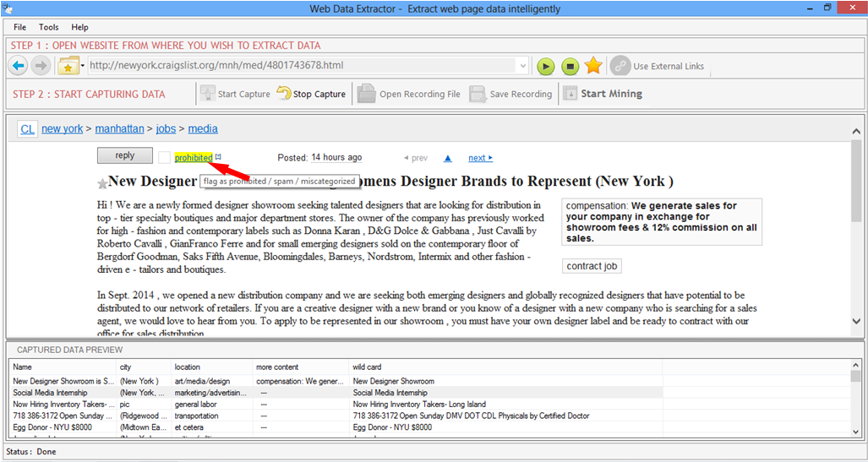The width and height of the screenshot is (868, 462).
Task: Expand the favorites folder dropdown arrow
Action: [83, 66]
